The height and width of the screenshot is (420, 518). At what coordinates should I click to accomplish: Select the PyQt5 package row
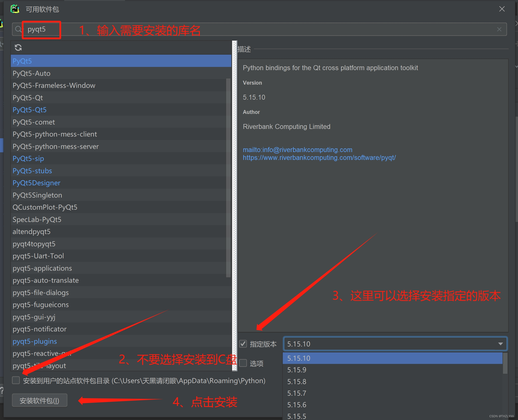click(121, 61)
